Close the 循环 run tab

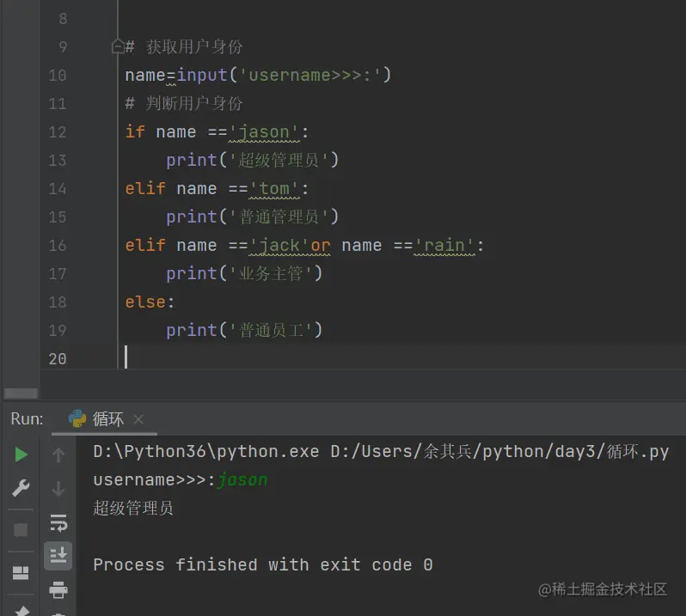click(138, 420)
